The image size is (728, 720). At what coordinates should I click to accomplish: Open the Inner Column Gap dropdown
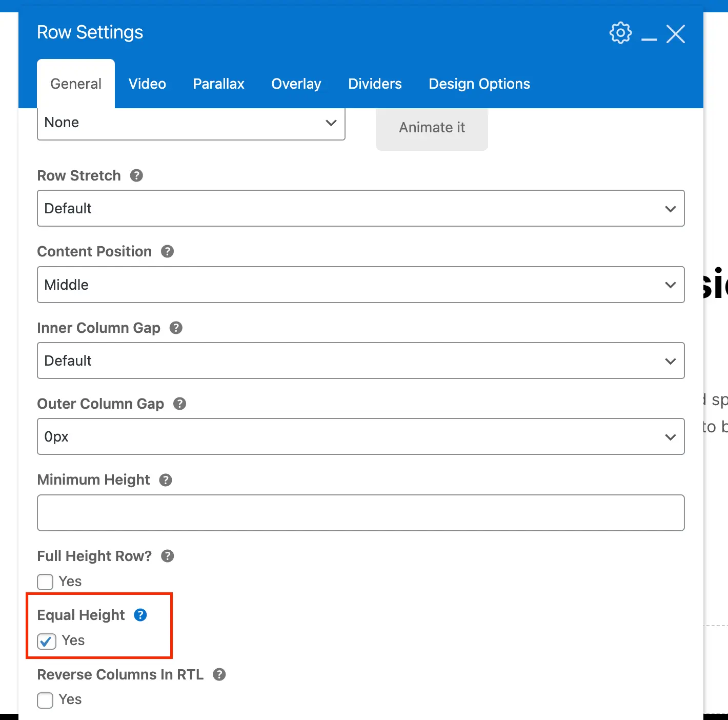(x=361, y=361)
